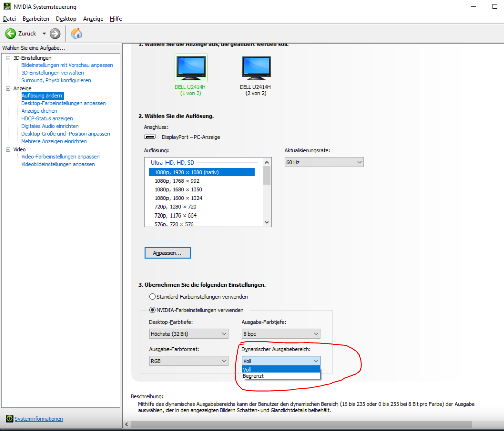Open Videobildeinstellungen anpassen

[x=58, y=164]
